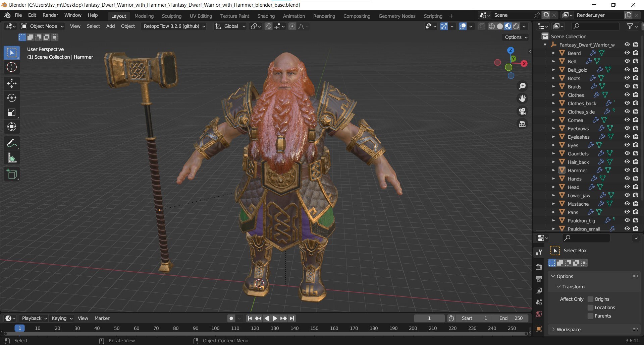Jump to the end frame
644x345 pixels.
292,319
